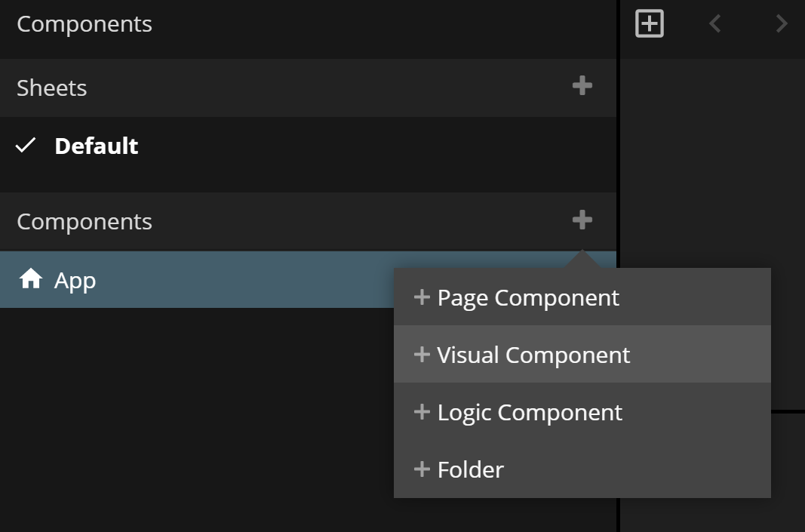Click the plus icon before Folder

tap(422, 469)
